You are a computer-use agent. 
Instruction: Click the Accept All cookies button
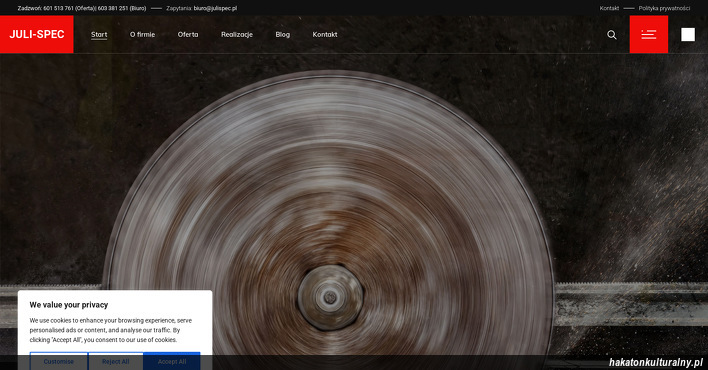(x=172, y=361)
